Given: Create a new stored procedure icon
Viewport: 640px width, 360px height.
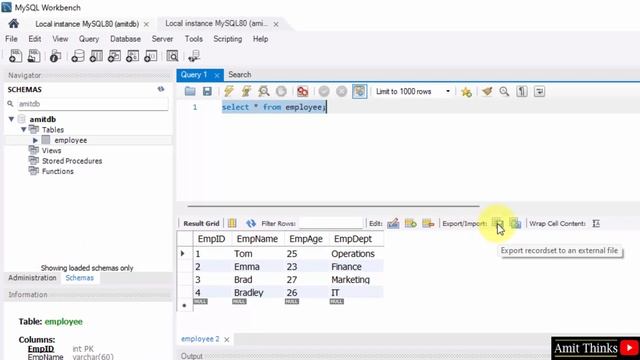Looking at the screenshot, I should [132, 56].
